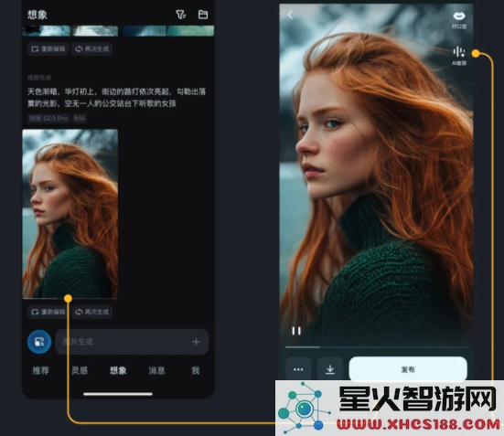Open the rightmost top strip thumbnail
Image resolution: width=504 pixels, height=436 pixels.
(x=190, y=31)
